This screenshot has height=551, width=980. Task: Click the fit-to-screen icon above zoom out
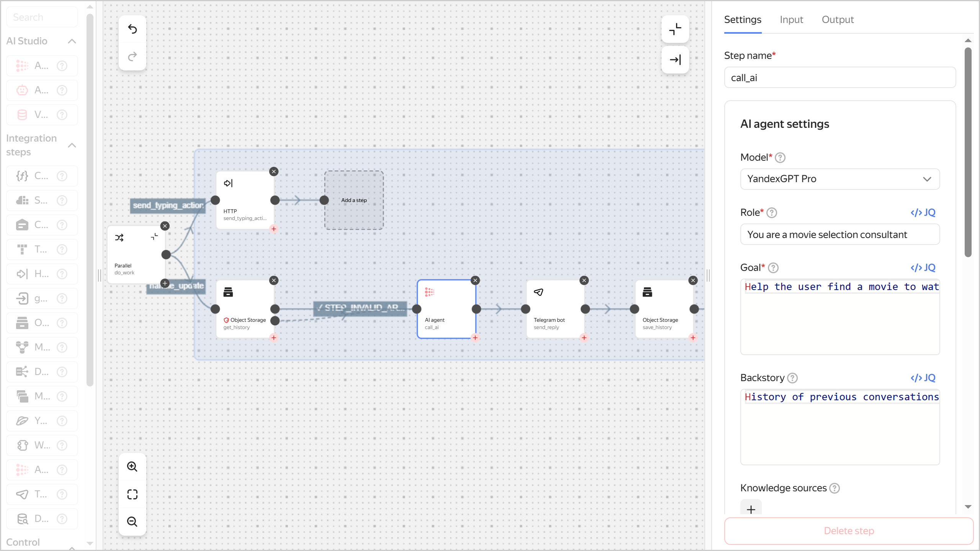(132, 494)
